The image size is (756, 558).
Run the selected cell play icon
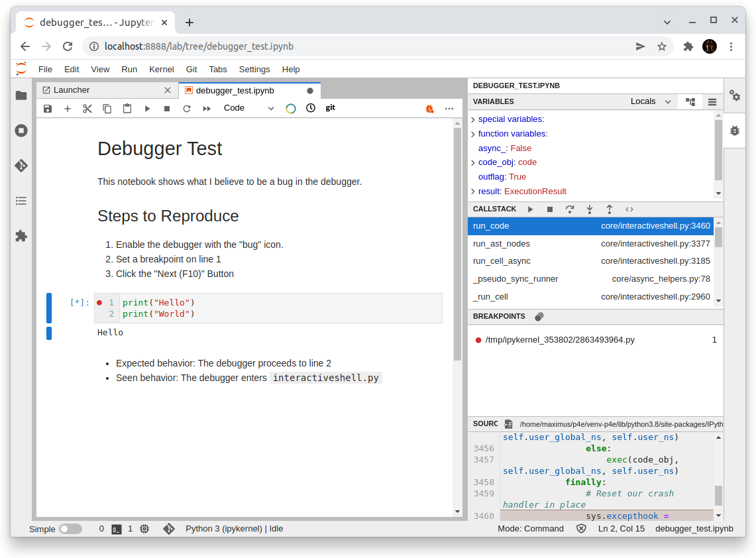148,109
